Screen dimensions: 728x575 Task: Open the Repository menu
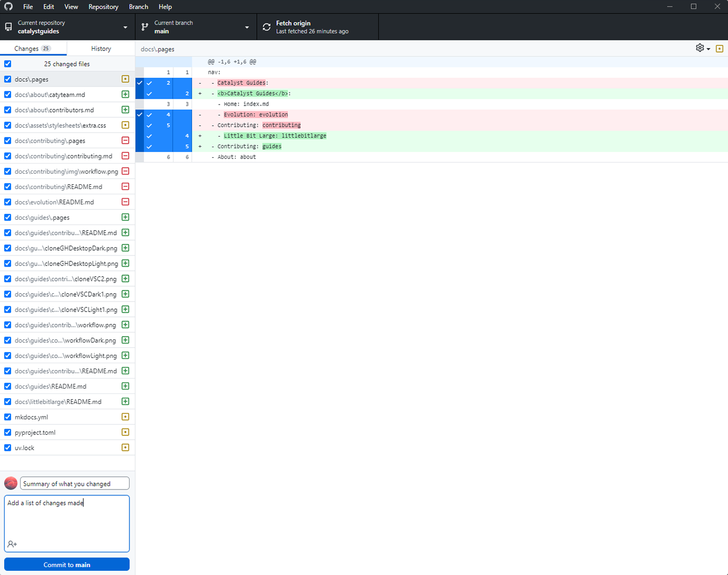point(103,7)
